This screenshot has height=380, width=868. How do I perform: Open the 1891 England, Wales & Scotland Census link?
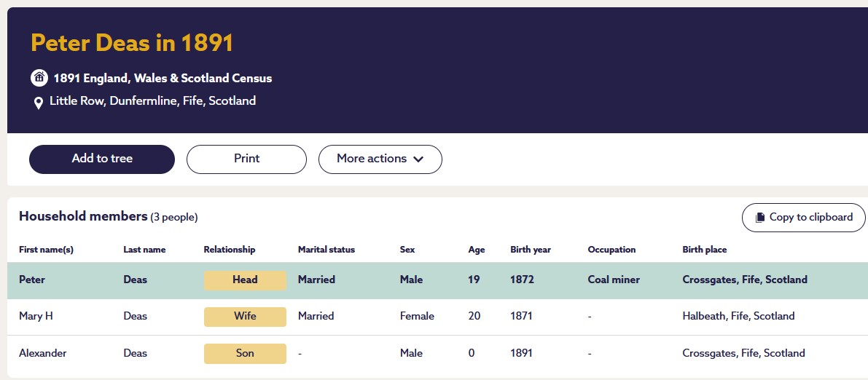click(x=163, y=78)
